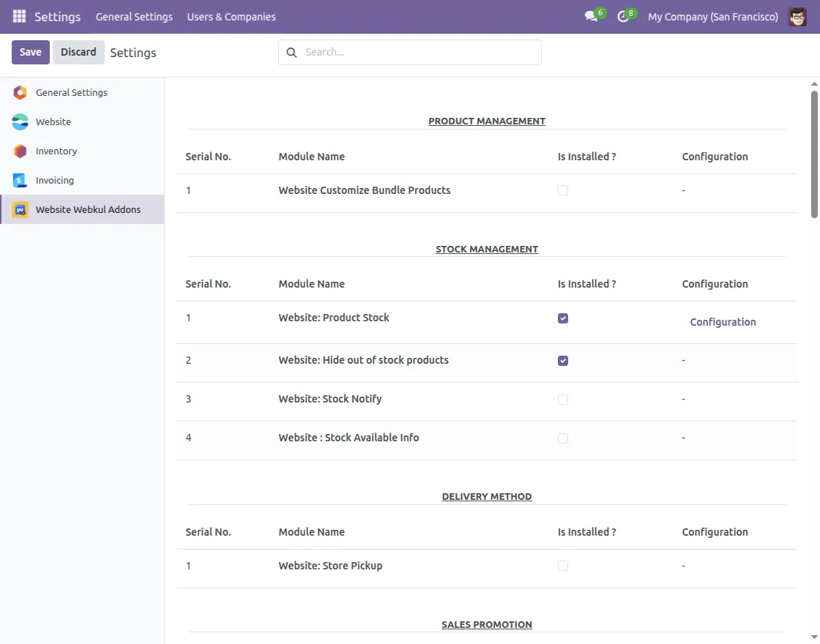Uncheck Hide out of stock products checkbox
The height and width of the screenshot is (644, 820).
click(563, 361)
